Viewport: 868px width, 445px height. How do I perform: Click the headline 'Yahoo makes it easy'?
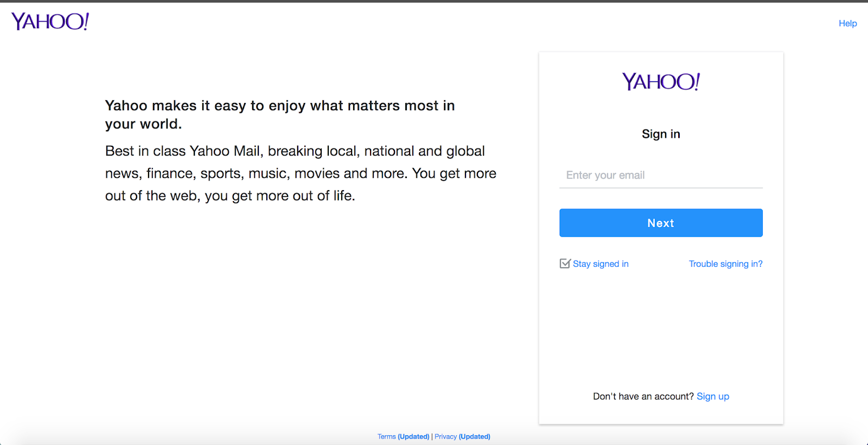point(279,106)
